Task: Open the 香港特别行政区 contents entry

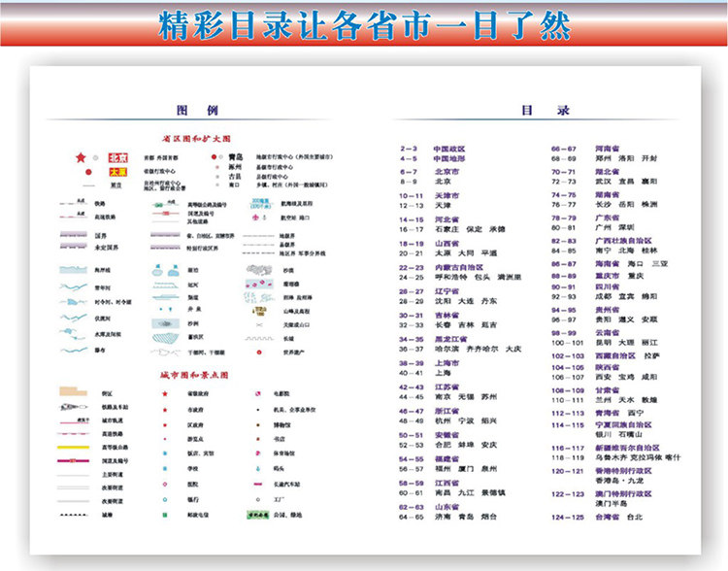Action: pos(623,471)
